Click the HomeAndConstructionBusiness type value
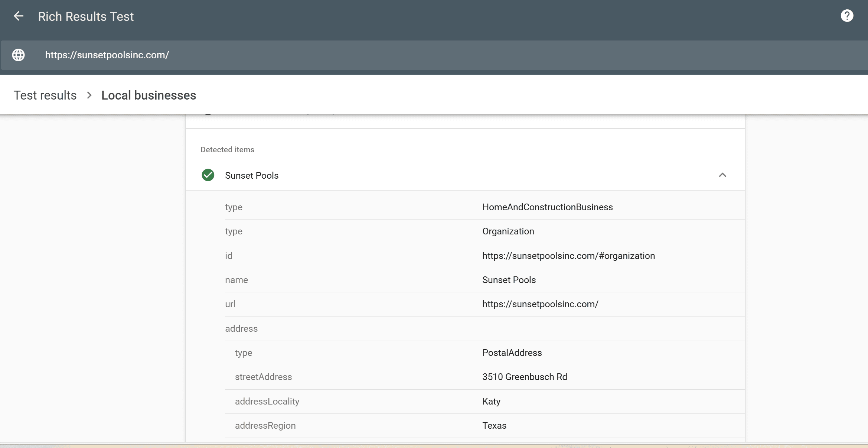868x448 pixels. (548, 207)
